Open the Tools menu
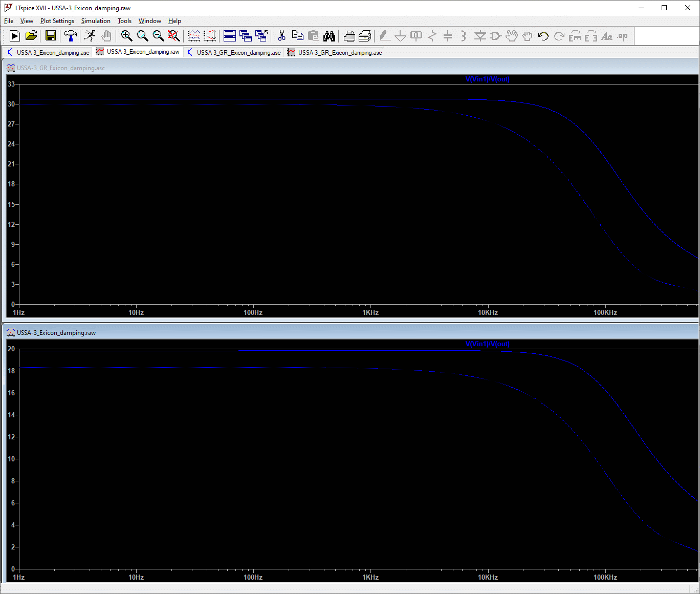The image size is (700, 594). (124, 21)
